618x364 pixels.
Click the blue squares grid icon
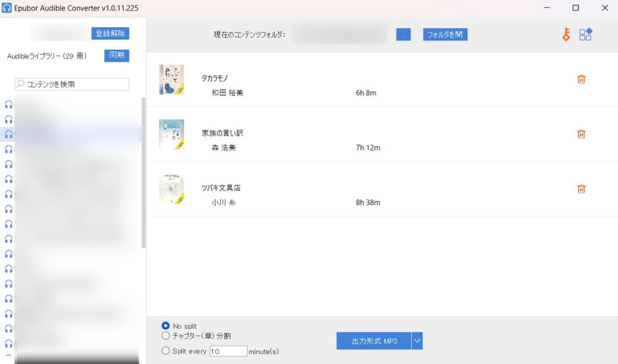coord(586,34)
